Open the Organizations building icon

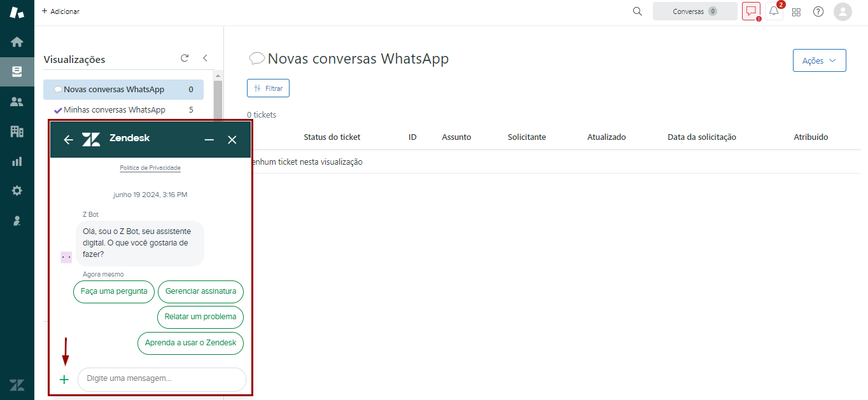pyautogui.click(x=17, y=132)
